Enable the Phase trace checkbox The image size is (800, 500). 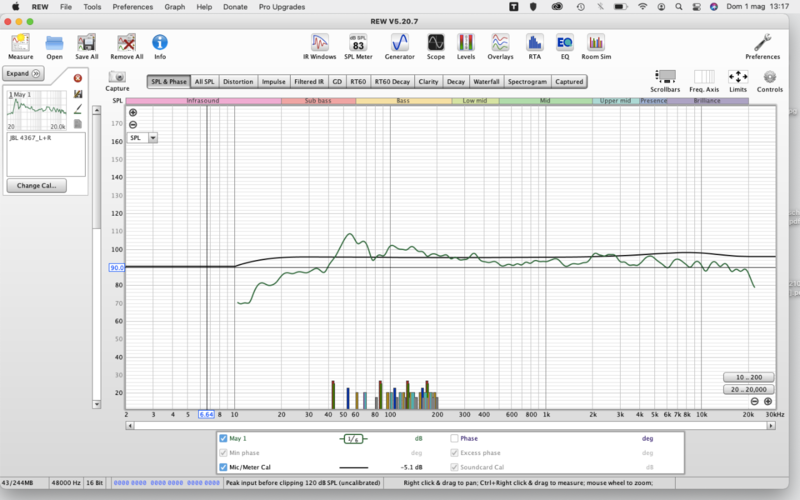[x=455, y=438]
